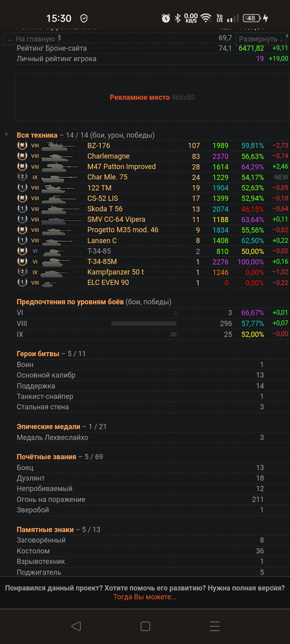290x644 pixels.
Task: Click the Skoda T 56 tank silhouette
Action: click(60, 209)
